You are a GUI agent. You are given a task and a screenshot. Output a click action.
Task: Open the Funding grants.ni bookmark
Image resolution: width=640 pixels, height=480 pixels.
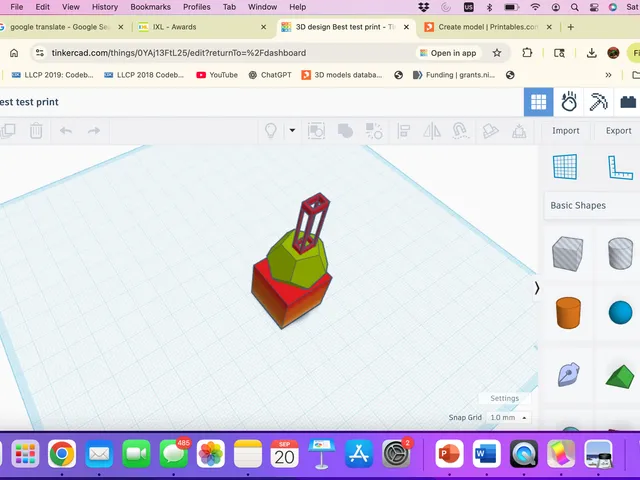tap(454, 75)
